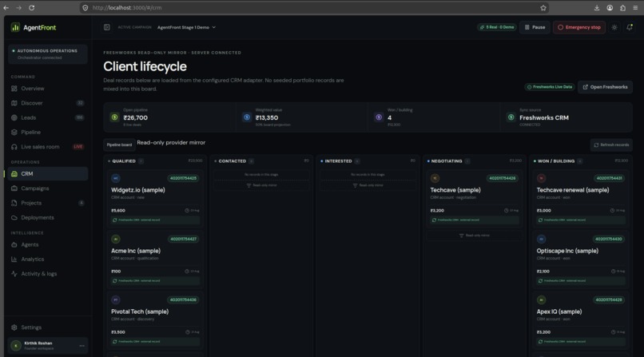Click the Widgetz.io card avatar icon
Viewport: 644px width, 357px height.
(x=115, y=178)
